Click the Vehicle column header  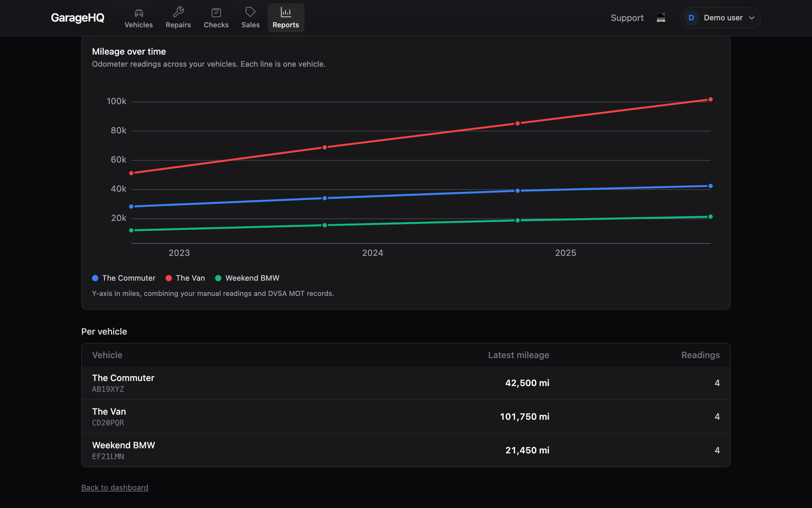coord(107,355)
